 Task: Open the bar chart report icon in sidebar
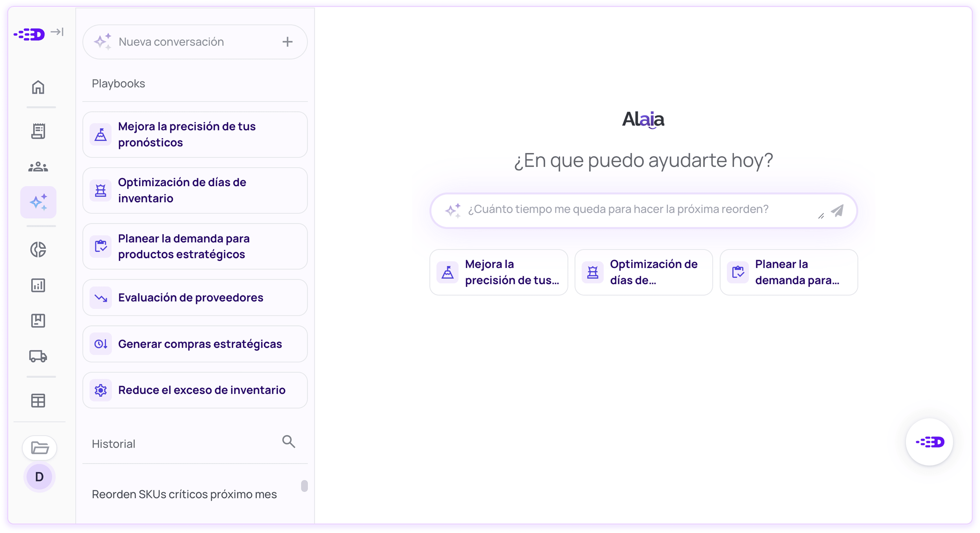pos(38,285)
